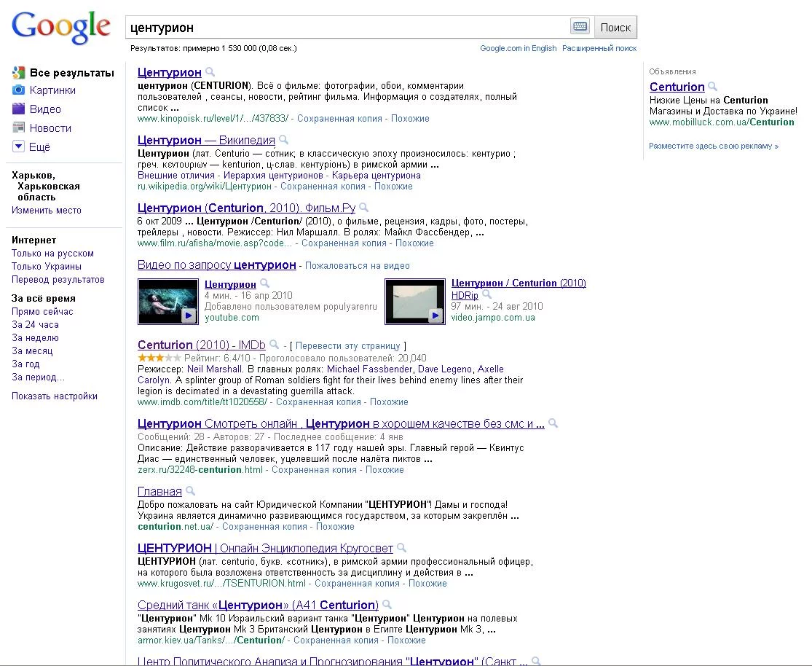Click preview magnifier beside Фильм.Ру result
Image resolution: width=812 pixels, height=666 pixels.
coord(364,208)
